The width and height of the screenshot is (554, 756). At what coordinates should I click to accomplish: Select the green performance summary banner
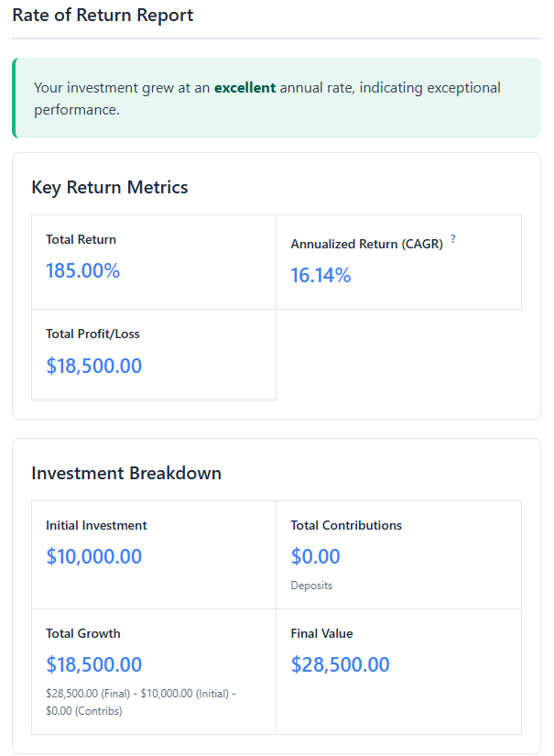(x=275, y=98)
